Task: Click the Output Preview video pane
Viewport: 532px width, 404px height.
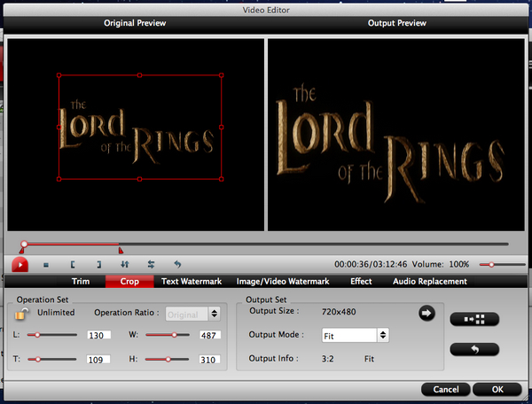Action: 396,135
